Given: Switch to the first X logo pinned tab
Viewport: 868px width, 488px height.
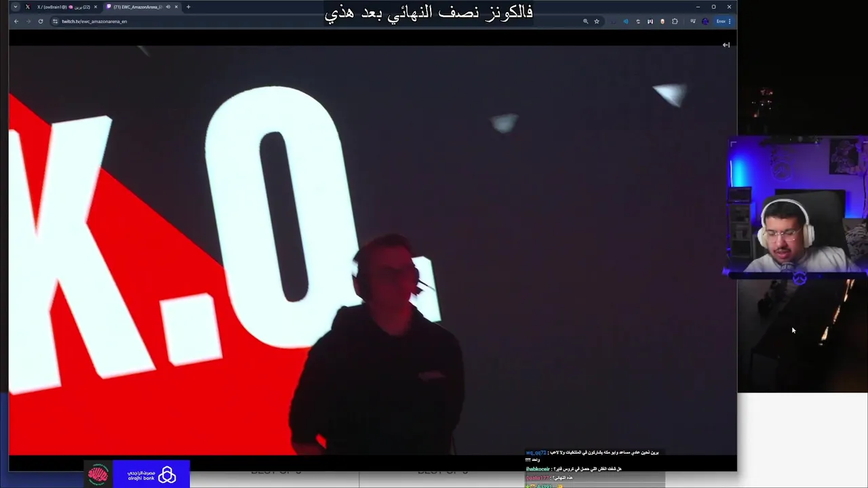Looking at the screenshot, I should tap(28, 7).
